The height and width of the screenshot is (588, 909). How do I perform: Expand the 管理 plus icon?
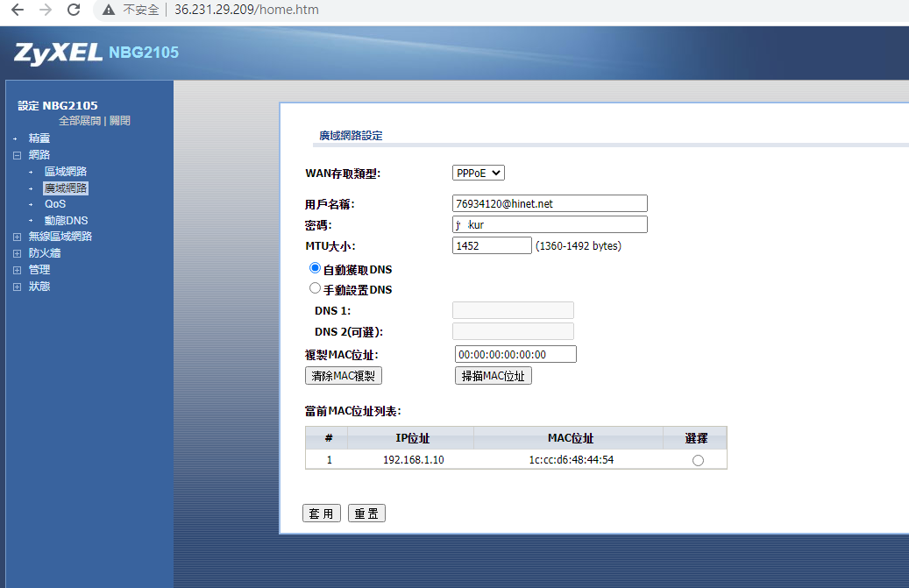[x=17, y=270]
